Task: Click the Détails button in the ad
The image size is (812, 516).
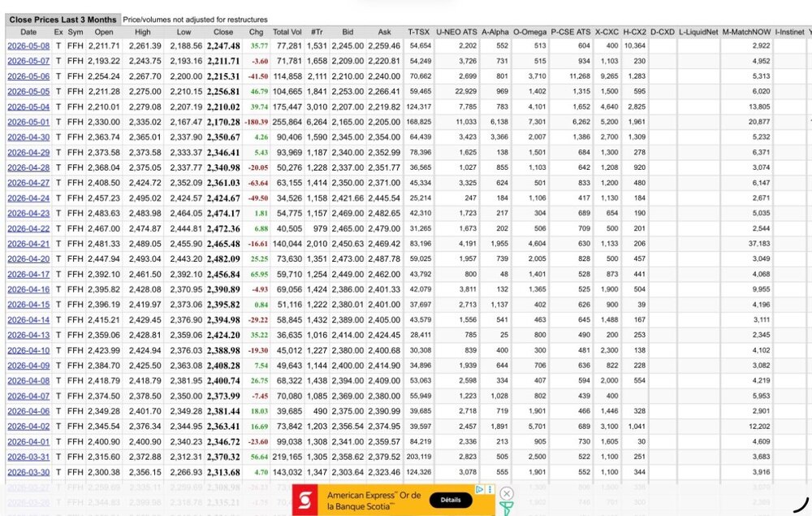Action: [451, 500]
